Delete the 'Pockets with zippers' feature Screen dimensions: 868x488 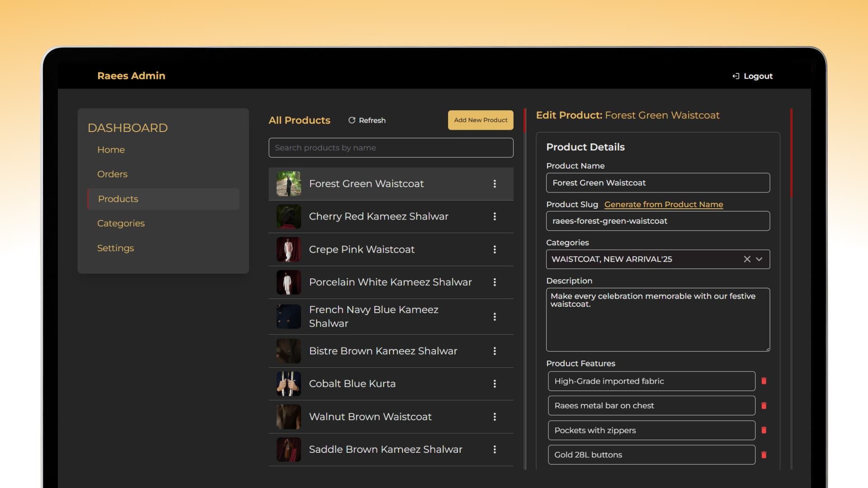click(764, 430)
